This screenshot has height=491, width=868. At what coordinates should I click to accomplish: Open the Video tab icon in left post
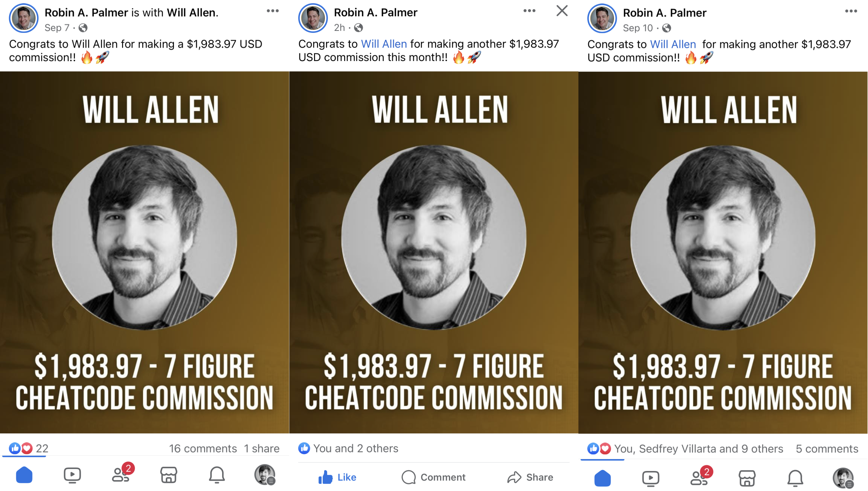[x=72, y=475]
